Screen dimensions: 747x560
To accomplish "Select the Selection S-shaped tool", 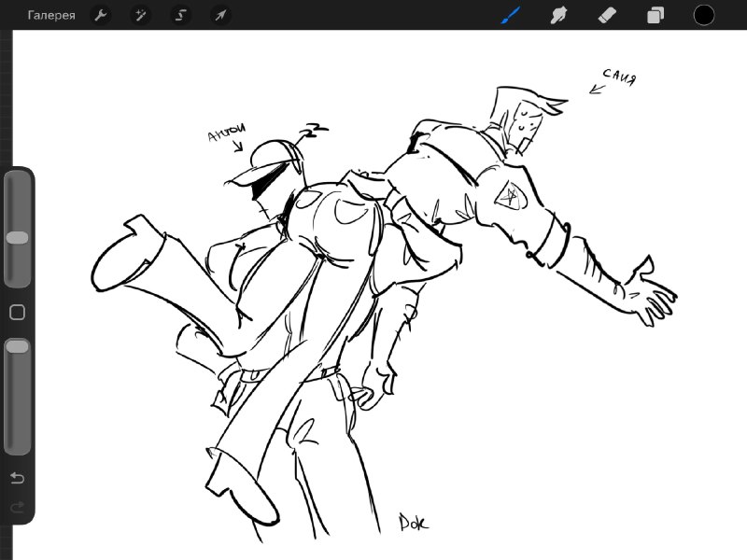I will click(180, 15).
